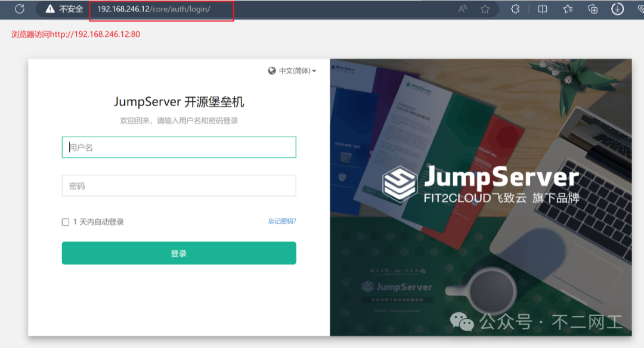Open the favorites list icon
Viewport: 644px width, 348px height.
click(x=568, y=9)
